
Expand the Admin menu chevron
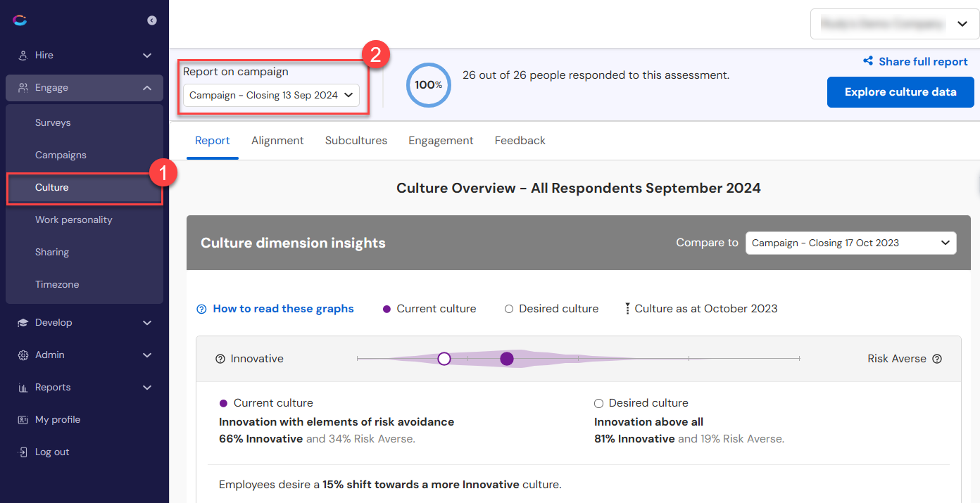point(147,355)
